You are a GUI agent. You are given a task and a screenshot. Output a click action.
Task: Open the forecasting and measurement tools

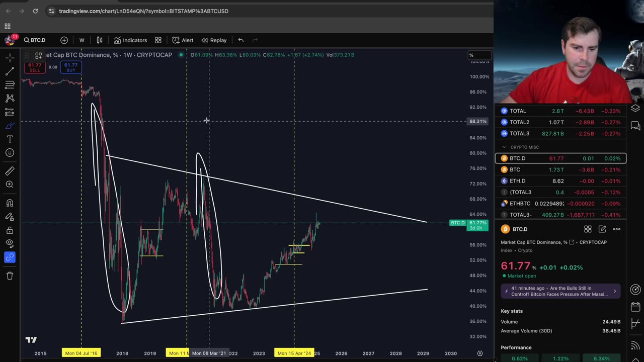(10, 112)
